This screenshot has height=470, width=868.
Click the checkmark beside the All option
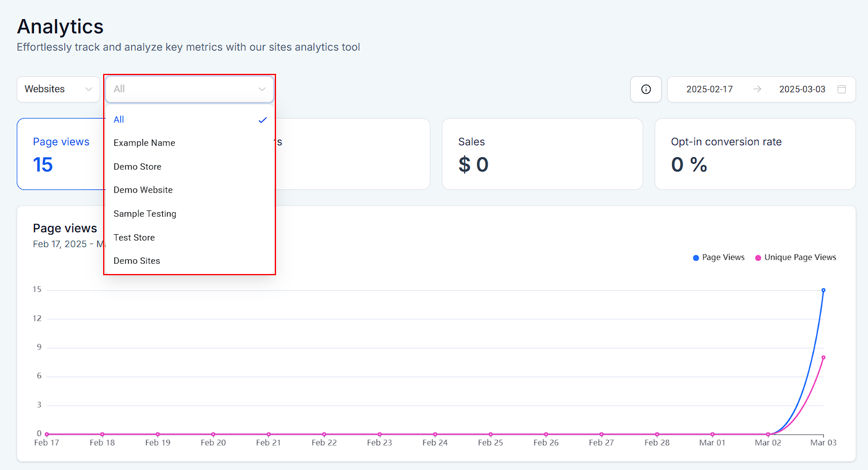click(x=262, y=120)
